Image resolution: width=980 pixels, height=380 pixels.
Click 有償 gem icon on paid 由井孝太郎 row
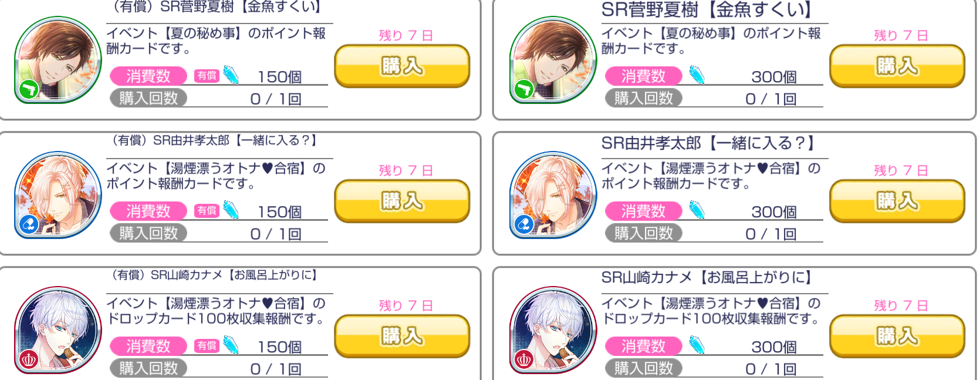point(231,210)
